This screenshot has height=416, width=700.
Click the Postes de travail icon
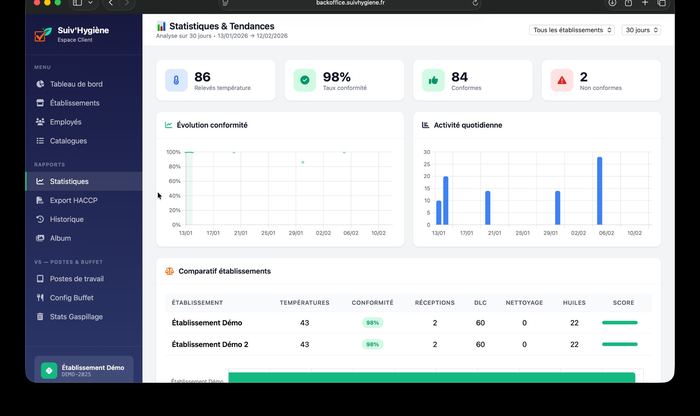[x=40, y=279]
